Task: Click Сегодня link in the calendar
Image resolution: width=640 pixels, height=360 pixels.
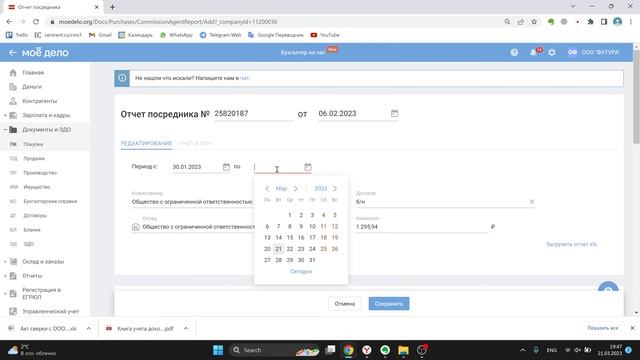Action: [x=301, y=271]
